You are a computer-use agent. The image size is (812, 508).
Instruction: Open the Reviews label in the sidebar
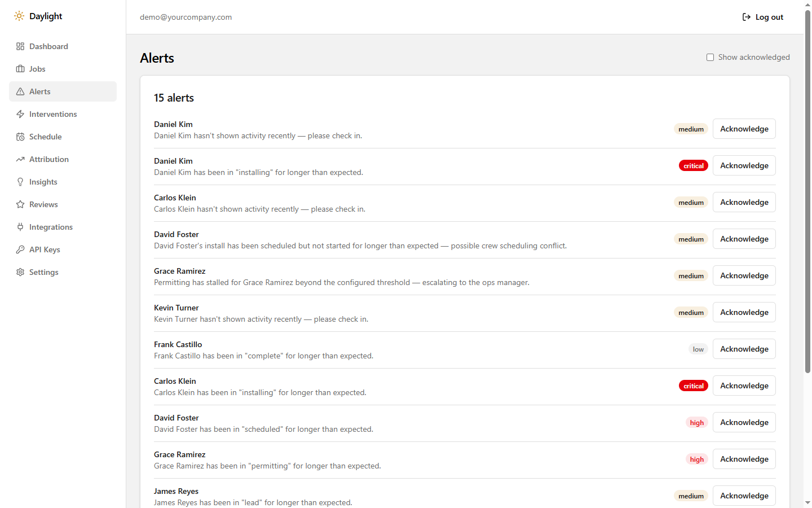point(43,204)
